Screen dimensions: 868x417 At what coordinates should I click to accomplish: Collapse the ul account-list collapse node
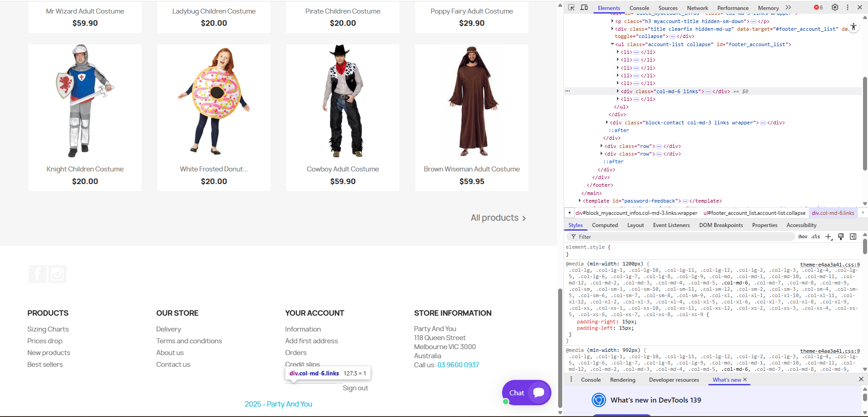click(x=612, y=44)
